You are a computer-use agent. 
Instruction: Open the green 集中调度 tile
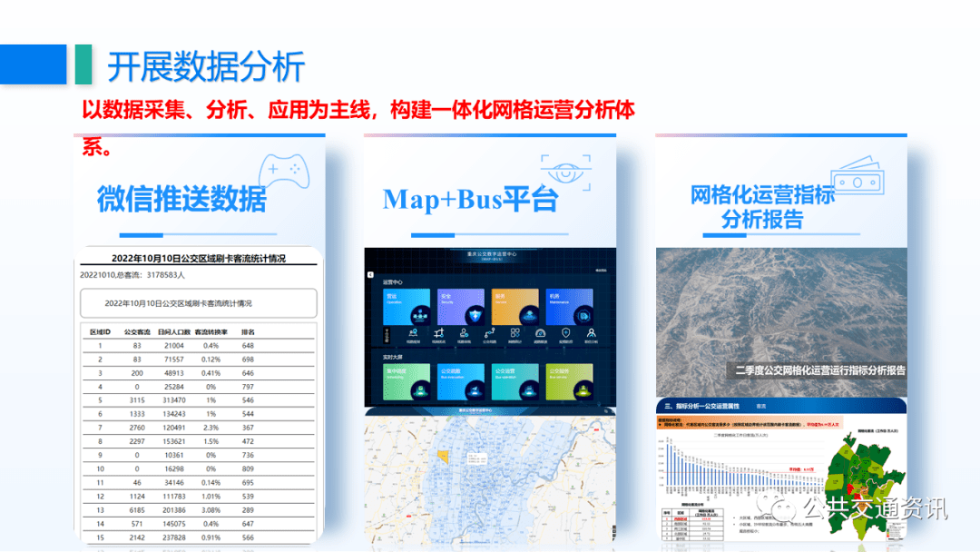(x=407, y=382)
